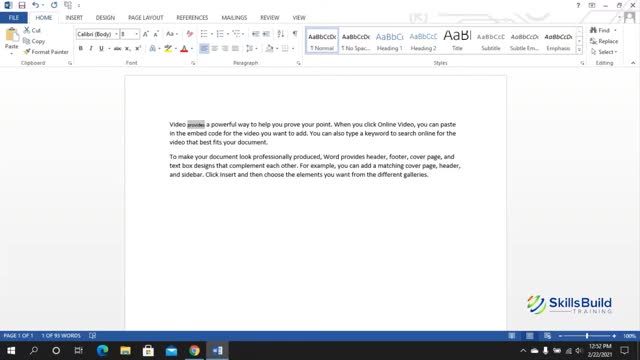Image resolution: width=640 pixels, height=360 pixels.
Task: Switch to Web Layout view
Action: (547, 336)
